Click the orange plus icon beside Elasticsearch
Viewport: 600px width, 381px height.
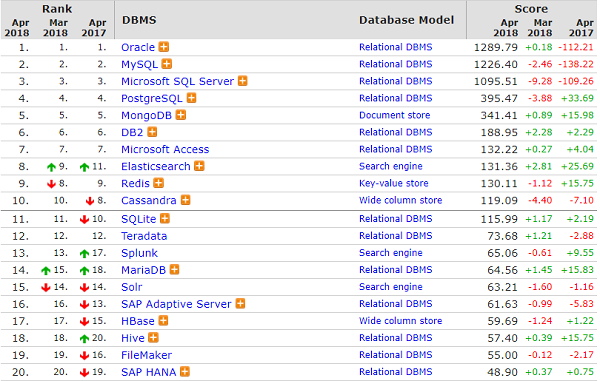(x=199, y=166)
